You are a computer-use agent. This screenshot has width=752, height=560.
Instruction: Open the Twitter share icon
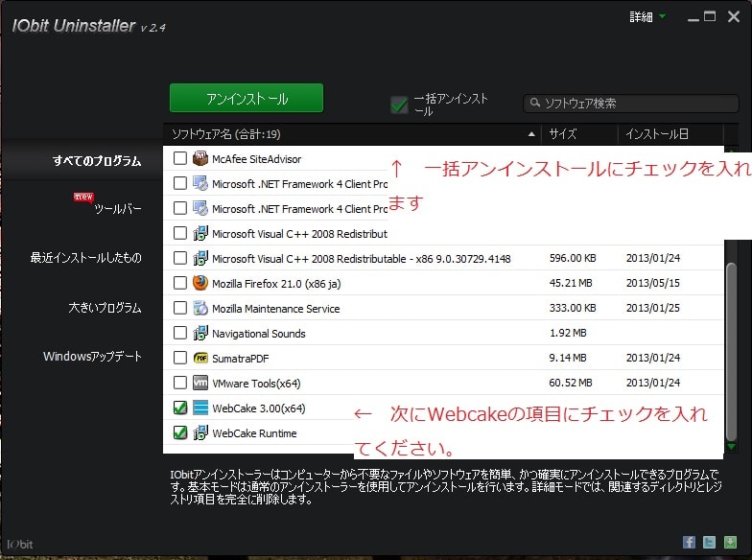point(710,542)
